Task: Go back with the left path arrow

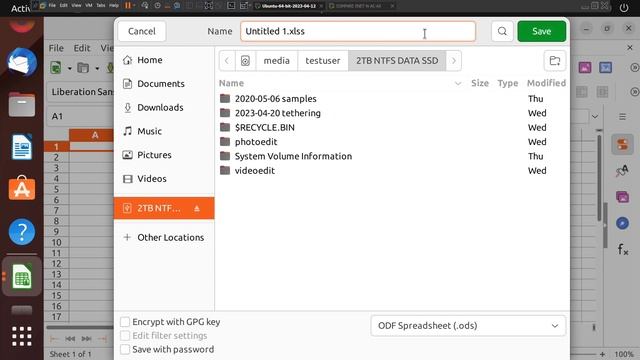Action: (x=227, y=61)
